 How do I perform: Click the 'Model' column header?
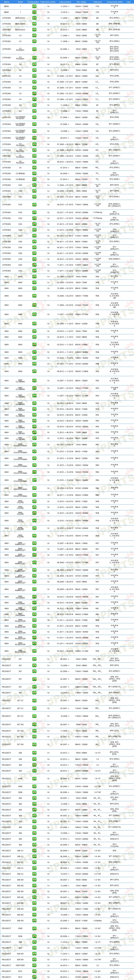[x=21, y=2]
